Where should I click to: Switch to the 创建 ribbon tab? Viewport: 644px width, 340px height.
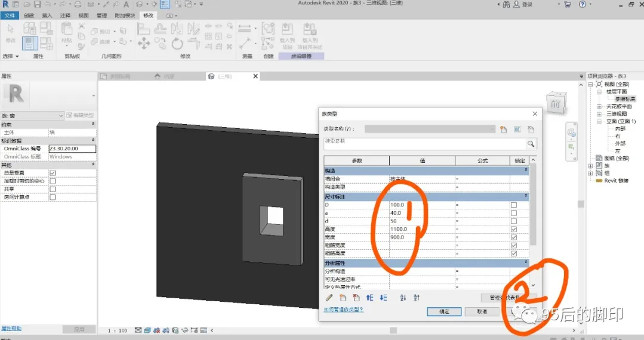click(29, 16)
